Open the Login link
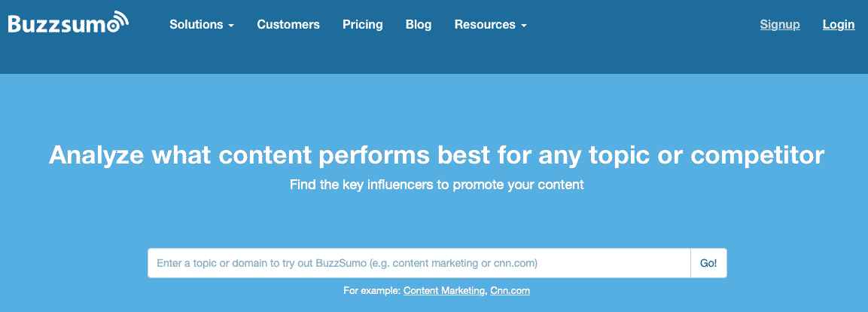This screenshot has height=312, width=868. [839, 25]
